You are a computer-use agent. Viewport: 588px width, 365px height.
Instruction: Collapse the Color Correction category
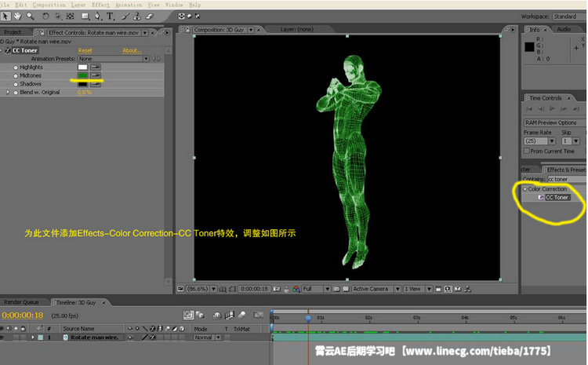(525, 189)
